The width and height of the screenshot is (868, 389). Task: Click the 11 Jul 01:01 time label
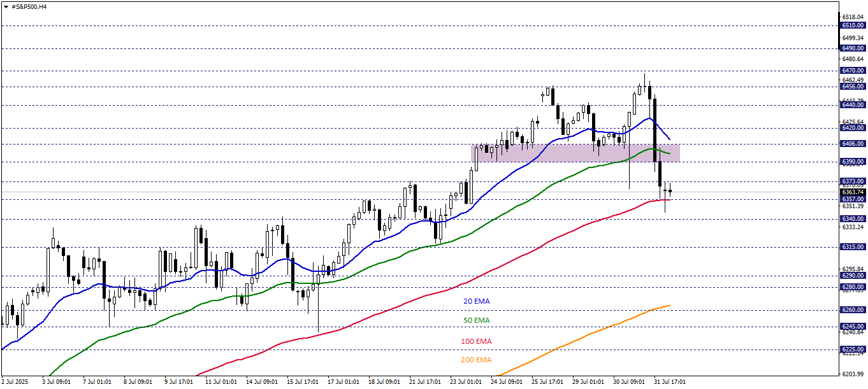(x=221, y=382)
